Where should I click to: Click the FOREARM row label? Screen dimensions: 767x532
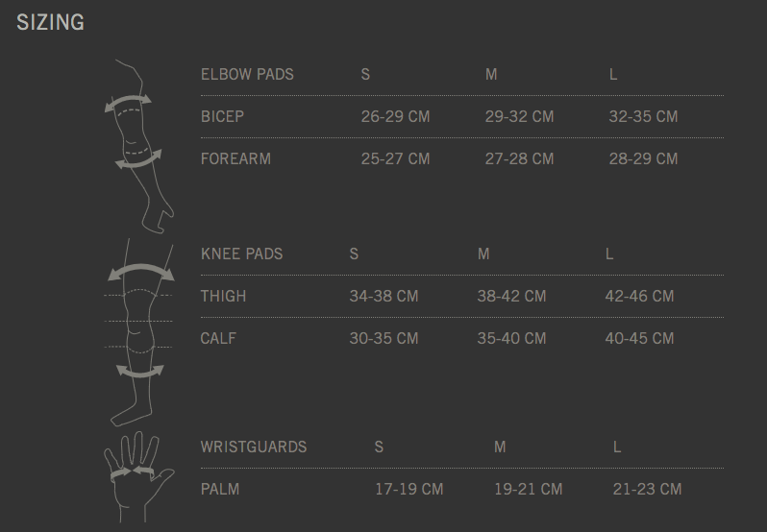[x=235, y=158]
